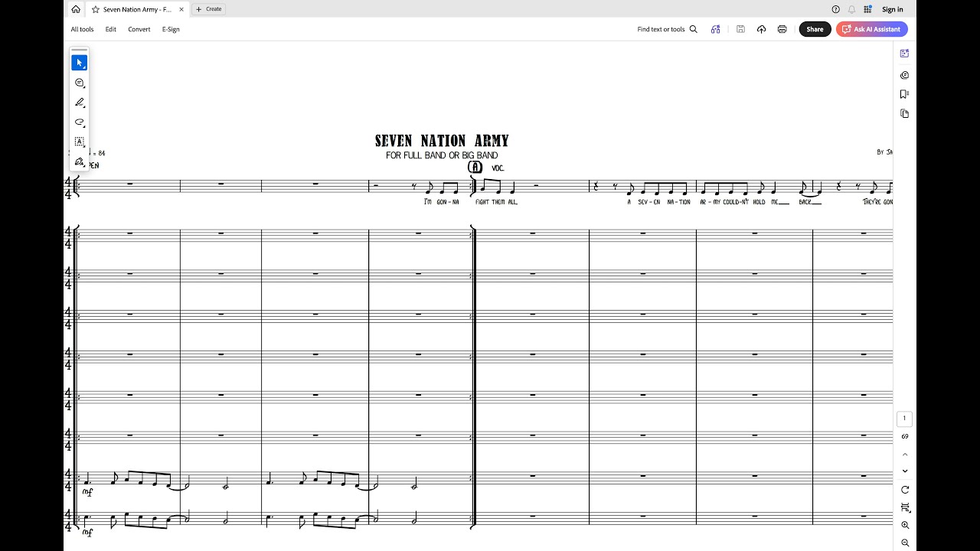Click the FOR FULL BAND OR BIG BAND subtitle
Viewport: 980px width, 551px height.
[x=442, y=155]
